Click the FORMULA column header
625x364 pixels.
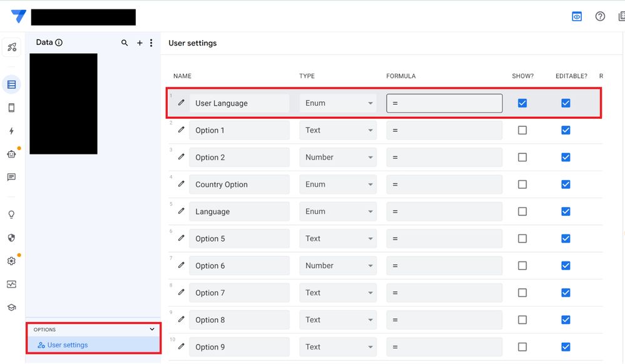click(400, 76)
